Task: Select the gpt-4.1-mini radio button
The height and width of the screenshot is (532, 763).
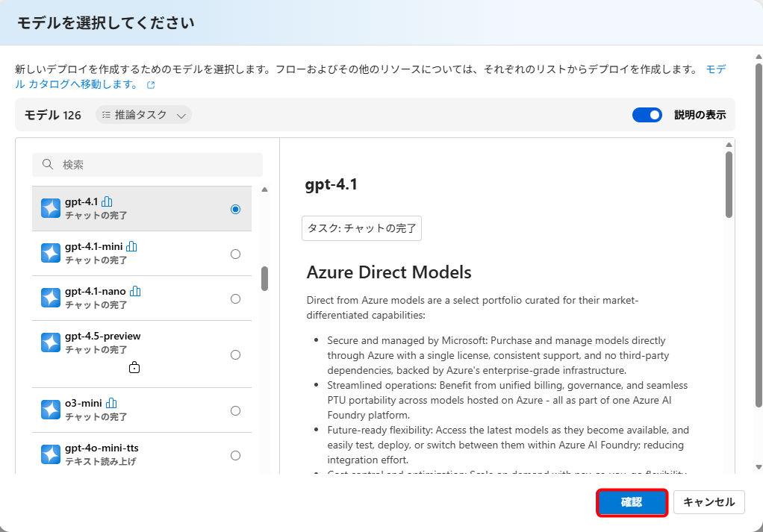Action: coord(235,254)
